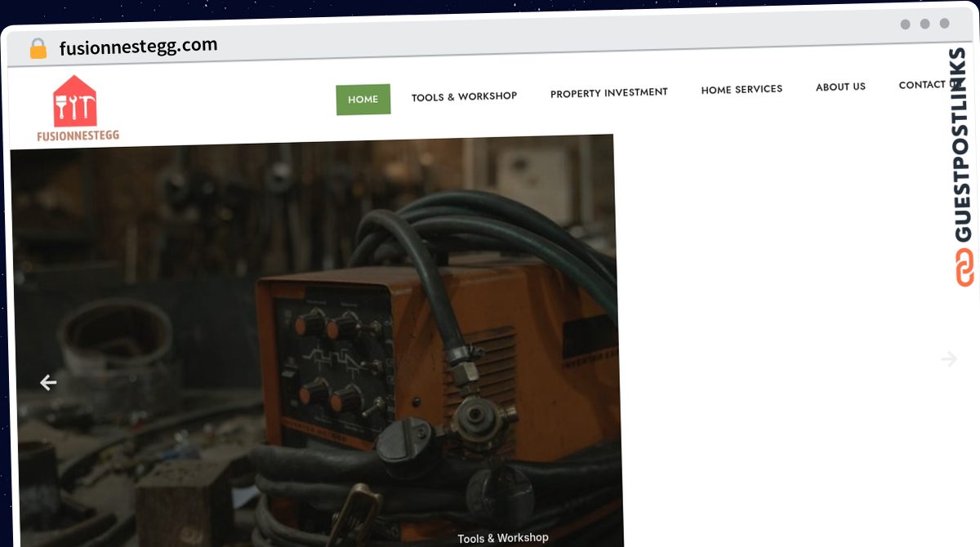980x547 pixels.
Task: Open the Home menu item
Action: pyautogui.click(x=363, y=100)
